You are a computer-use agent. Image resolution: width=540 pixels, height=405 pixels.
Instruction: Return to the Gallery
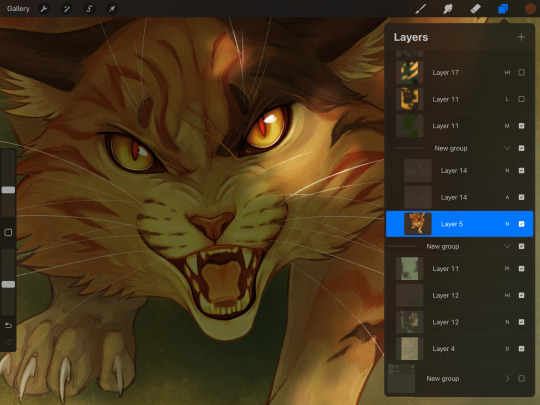point(18,9)
